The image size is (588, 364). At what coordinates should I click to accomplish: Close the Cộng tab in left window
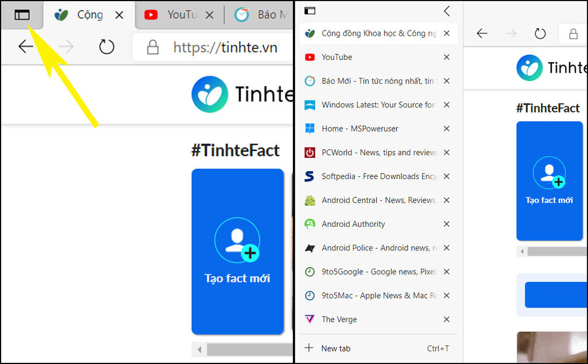point(119,15)
